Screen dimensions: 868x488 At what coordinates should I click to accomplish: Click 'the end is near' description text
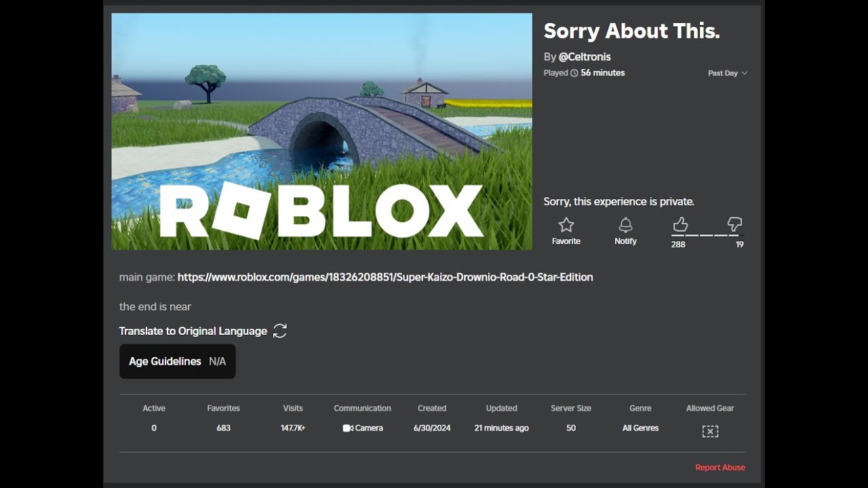point(155,306)
